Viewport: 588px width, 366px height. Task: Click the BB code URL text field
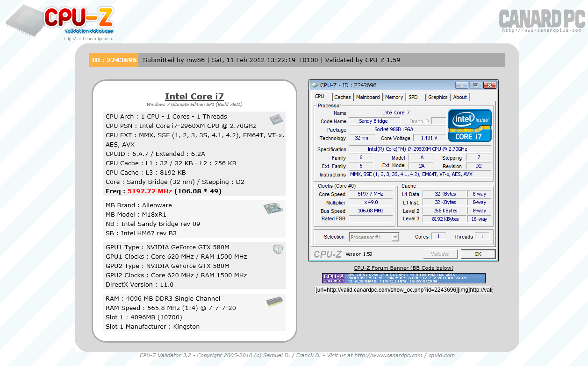[403, 290]
